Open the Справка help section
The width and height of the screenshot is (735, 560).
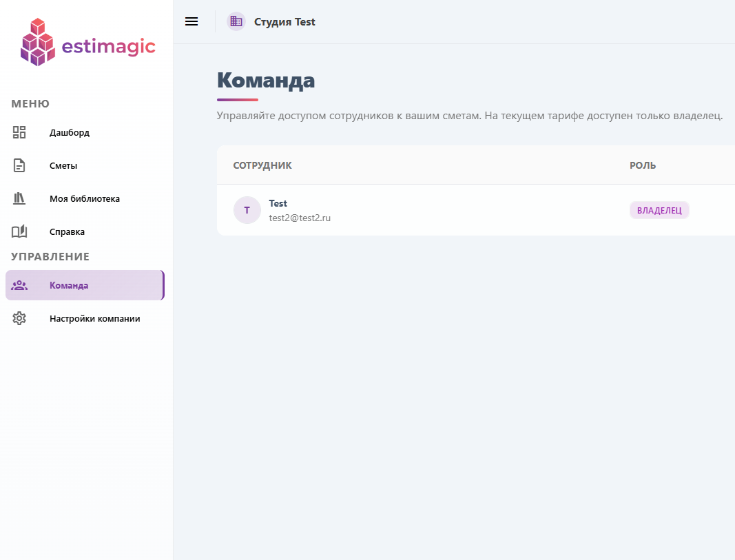(x=85, y=231)
